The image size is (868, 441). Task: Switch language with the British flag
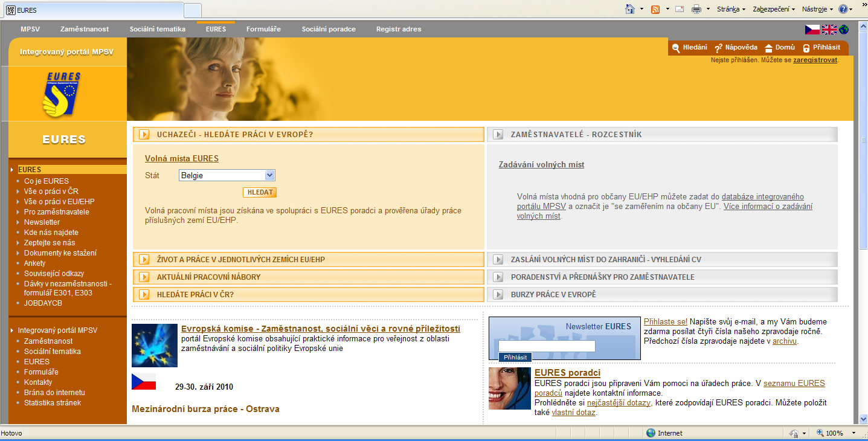click(829, 30)
